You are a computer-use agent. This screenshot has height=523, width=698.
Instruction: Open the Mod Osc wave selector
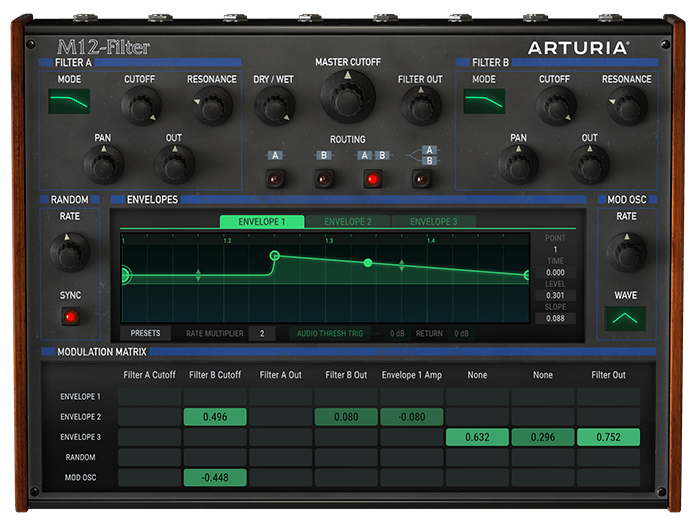click(625, 318)
